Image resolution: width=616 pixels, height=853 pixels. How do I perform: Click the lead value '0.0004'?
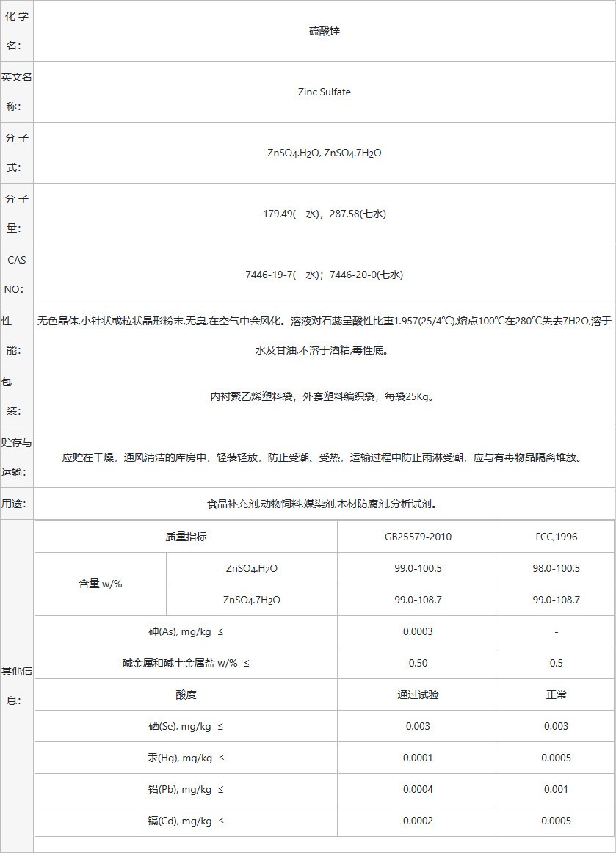coord(418,789)
